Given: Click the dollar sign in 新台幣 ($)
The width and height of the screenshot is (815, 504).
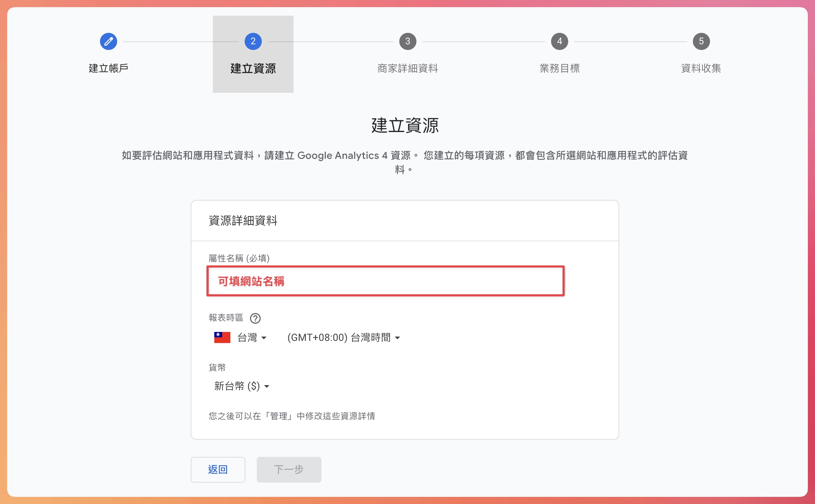Looking at the screenshot, I should [254, 386].
